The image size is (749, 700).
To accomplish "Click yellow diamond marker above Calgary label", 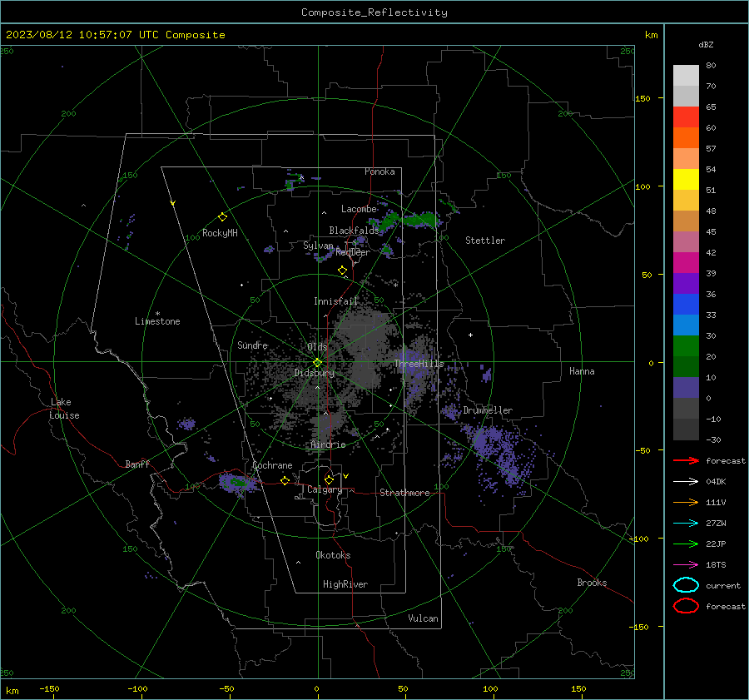I will [x=329, y=479].
